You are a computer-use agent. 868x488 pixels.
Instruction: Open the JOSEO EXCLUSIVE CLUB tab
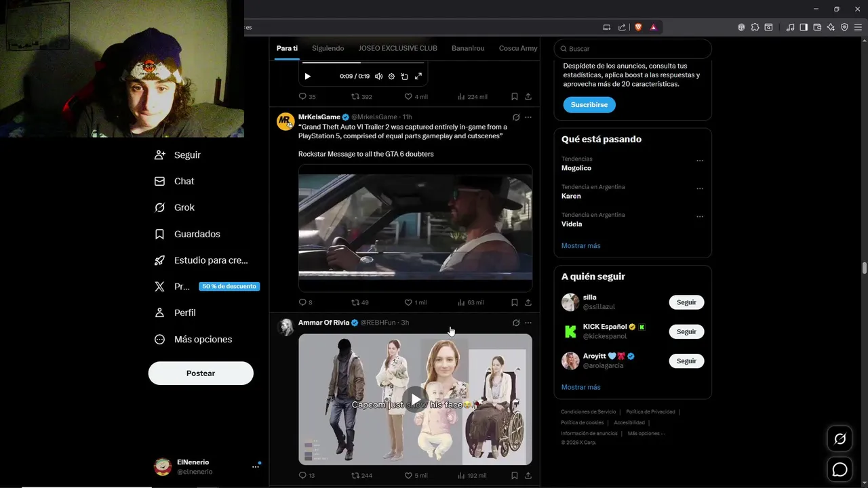coord(397,48)
